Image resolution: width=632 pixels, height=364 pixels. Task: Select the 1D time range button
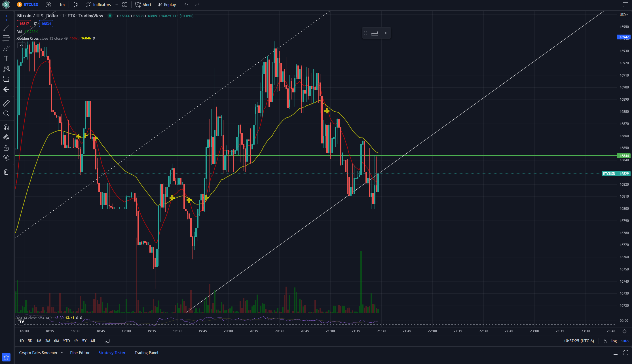22,341
